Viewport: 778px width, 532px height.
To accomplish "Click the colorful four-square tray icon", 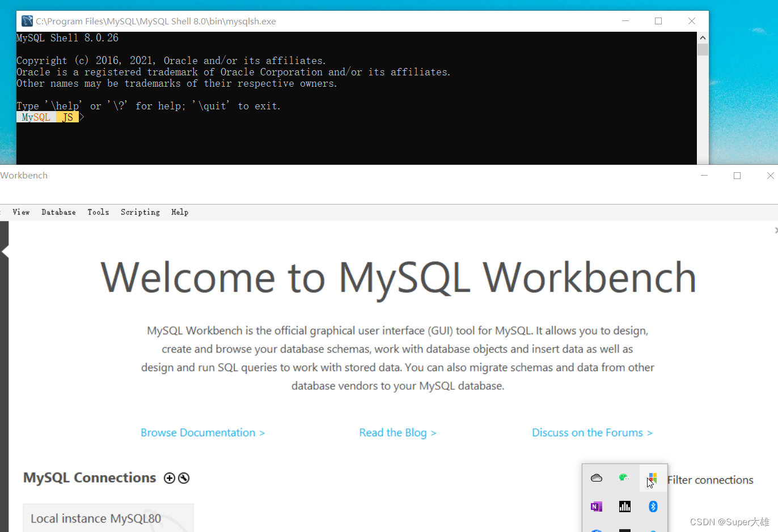I will click(x=653, y=478).
